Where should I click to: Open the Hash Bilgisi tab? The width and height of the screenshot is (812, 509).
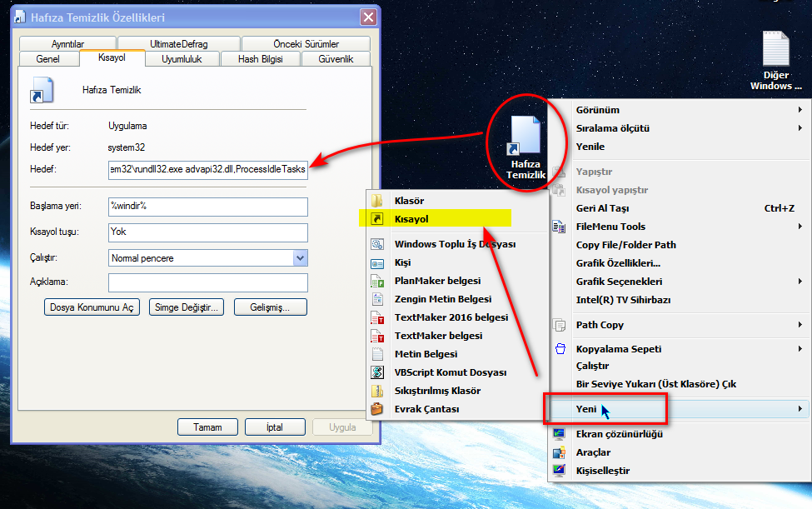[x=261, y=59]
